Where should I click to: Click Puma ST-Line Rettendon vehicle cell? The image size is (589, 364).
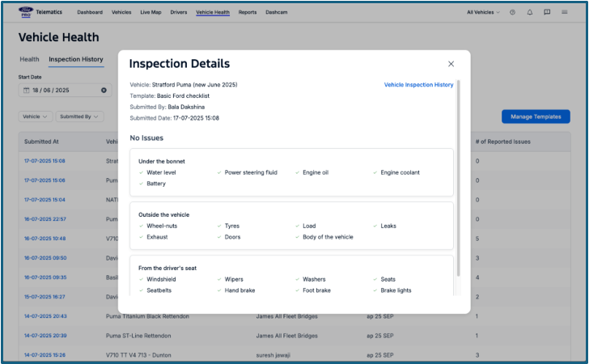[138, 336]
